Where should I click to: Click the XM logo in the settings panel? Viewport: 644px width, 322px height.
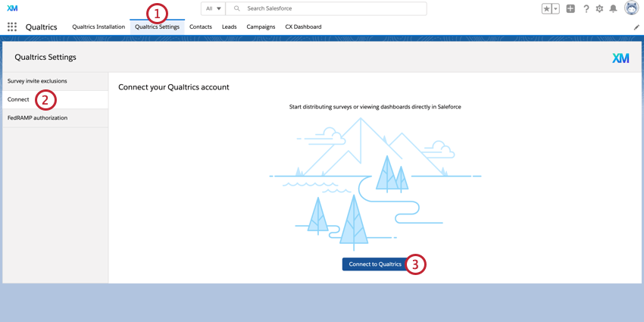(621, 58)
